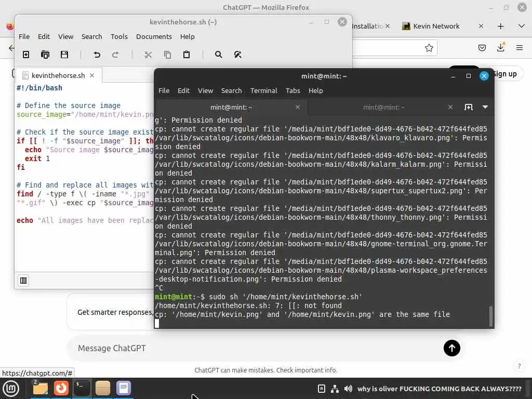The width and height of the screenshot is (532, 399).
Task: Close the Installation Firefox tab
Action: tap(388, 26)
